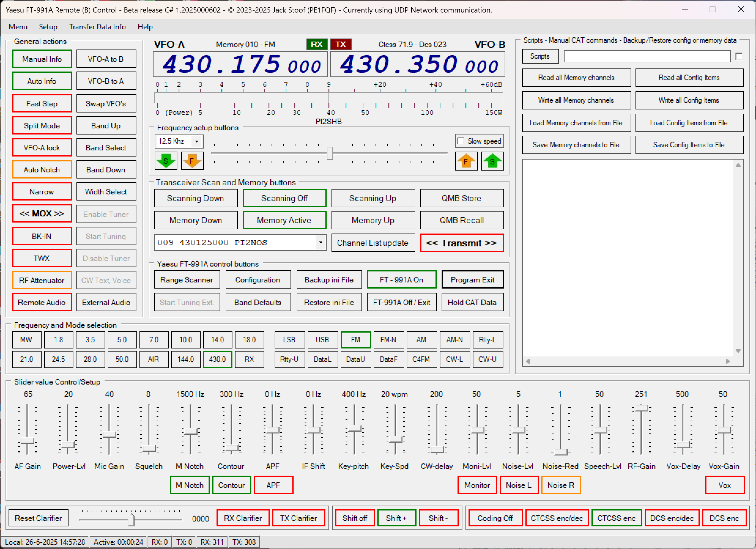
Task: Open the 12.5 Khz step dropdown
Action: (x=197, y=141)
